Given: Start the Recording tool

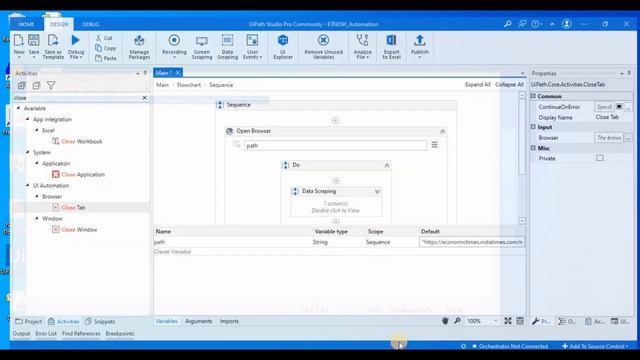Looking at the screenshot, I should (174, 46).
